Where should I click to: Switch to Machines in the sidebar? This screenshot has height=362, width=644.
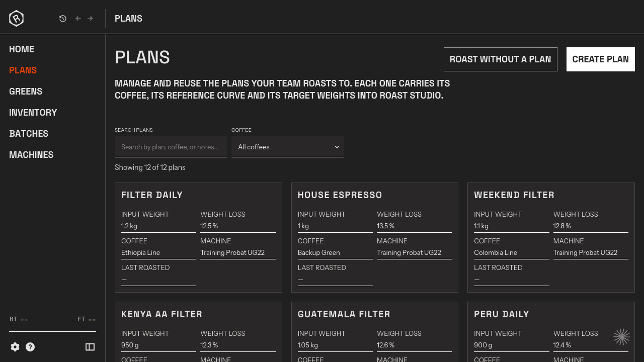click(x=31, y=155)
